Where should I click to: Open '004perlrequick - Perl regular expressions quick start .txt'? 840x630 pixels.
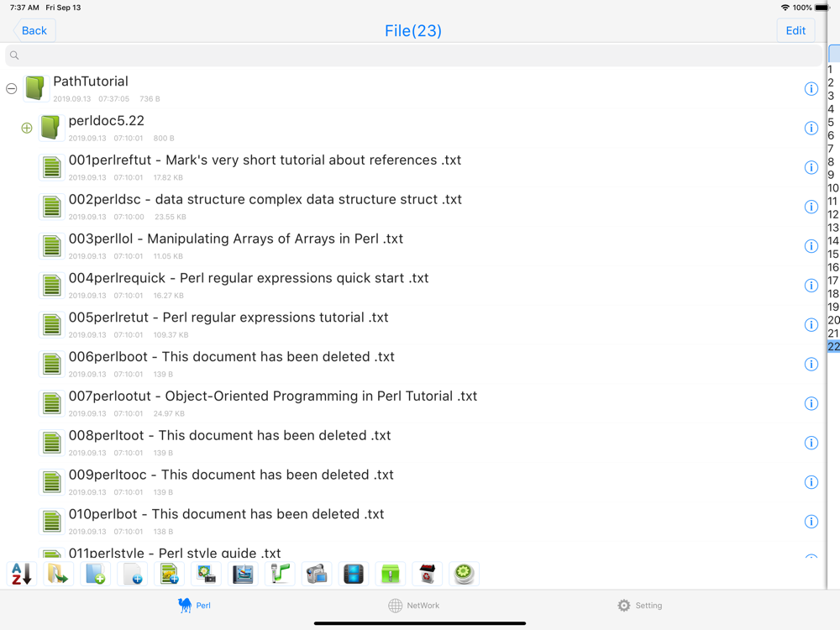click(x=412, y=286)
